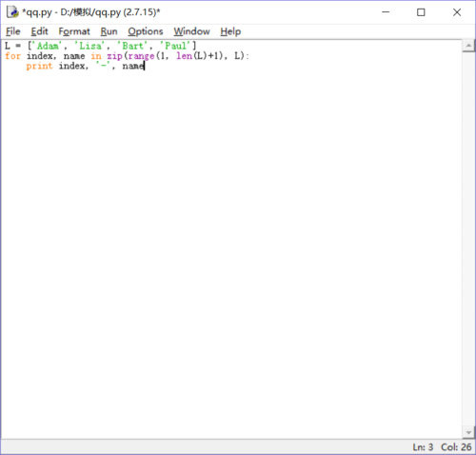Open the Edit menu

39,31
